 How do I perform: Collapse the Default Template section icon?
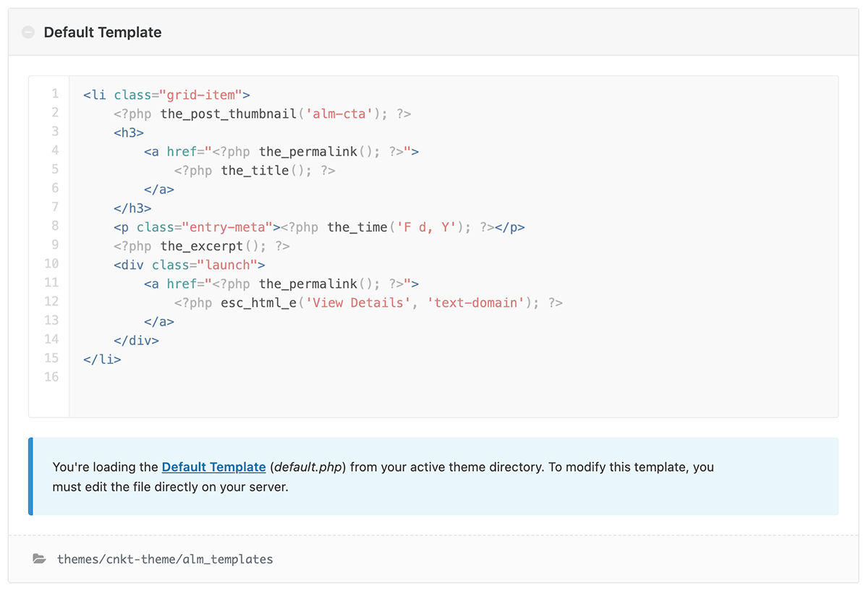pyautogui.click(x=28, y=33)
